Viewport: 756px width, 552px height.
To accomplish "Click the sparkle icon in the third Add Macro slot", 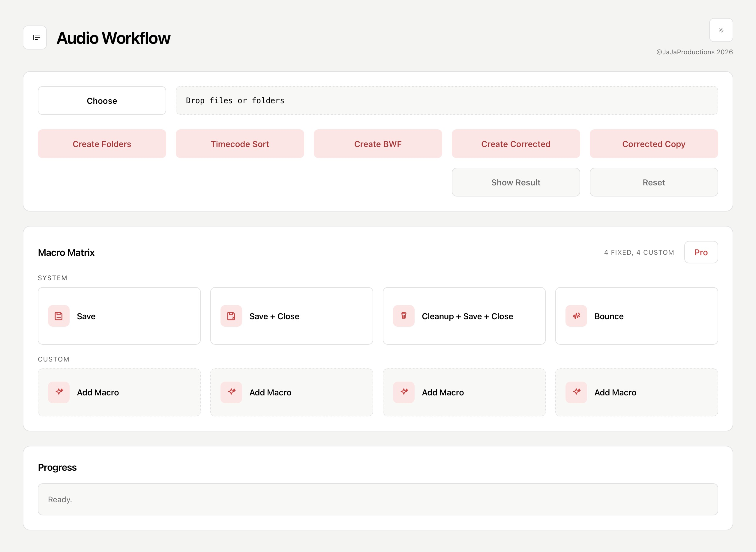I will pyautogui.click(x=403, y=392).
